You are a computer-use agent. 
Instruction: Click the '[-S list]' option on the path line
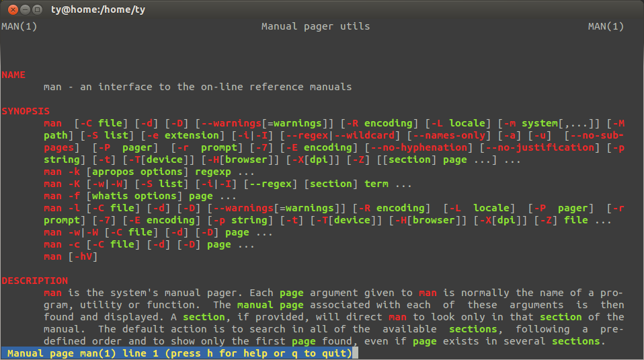click(x=107, y=135)
